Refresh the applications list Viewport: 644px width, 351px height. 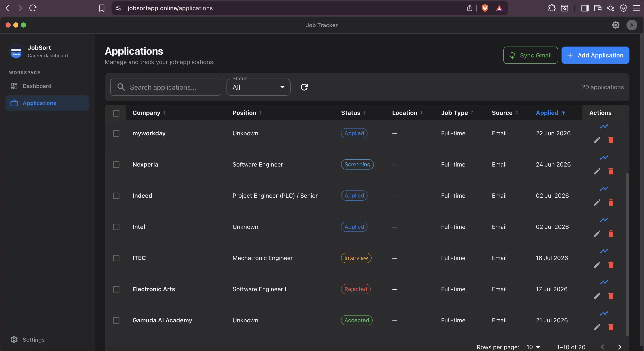pos(304,87)
